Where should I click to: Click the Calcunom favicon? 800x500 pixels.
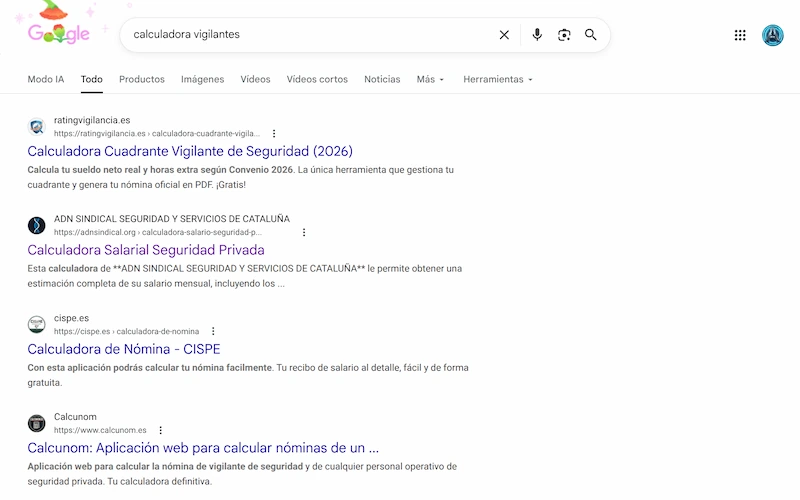pyautogui.click(x=37, y=423)
